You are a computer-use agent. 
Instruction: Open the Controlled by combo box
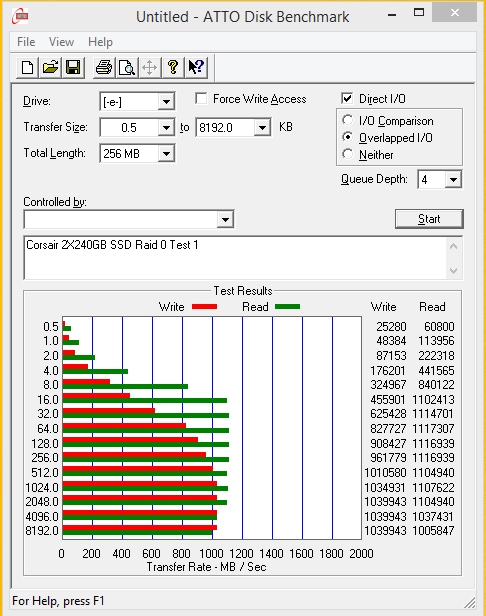(129, 219)
